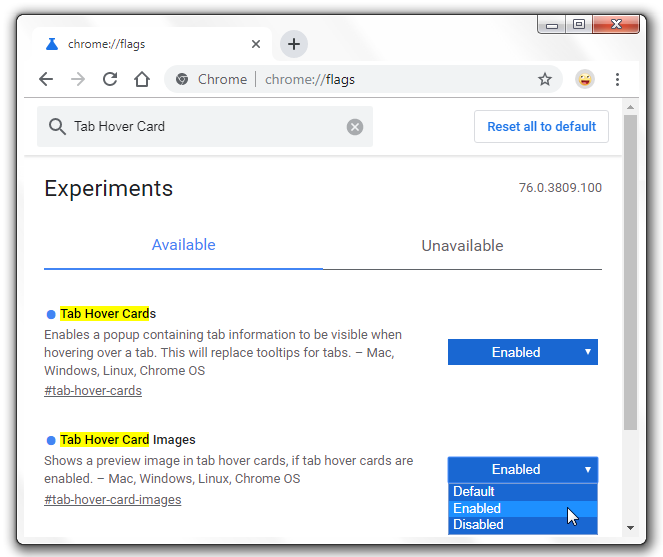Switch to the Available tab
This screenshot has width=663, height=557.
tap(184, 245)
